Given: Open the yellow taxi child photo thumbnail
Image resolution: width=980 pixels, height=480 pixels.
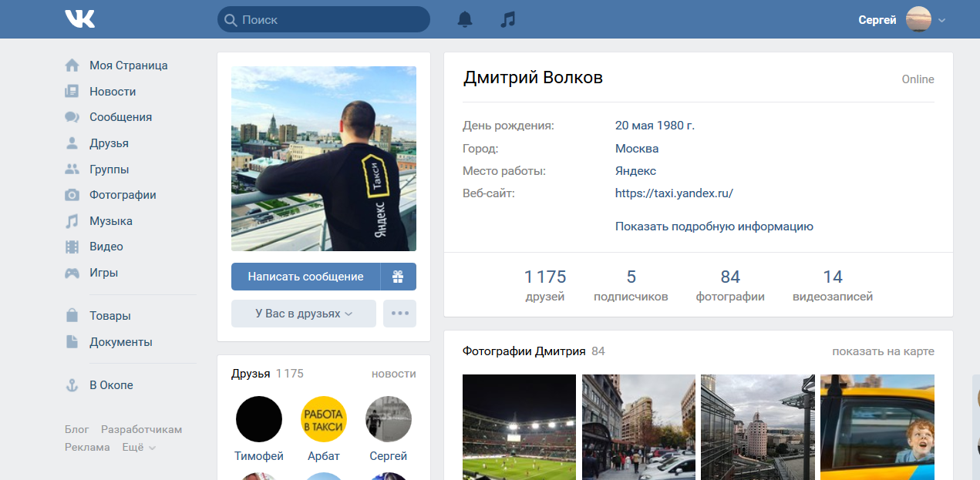Looking at the screenshot, I should (877, 427).
